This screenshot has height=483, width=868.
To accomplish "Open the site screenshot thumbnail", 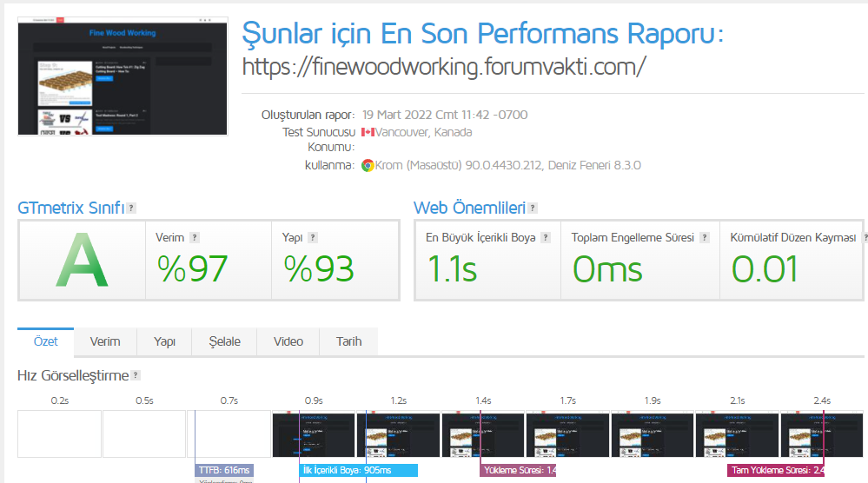I will click(x=123, y=76).
